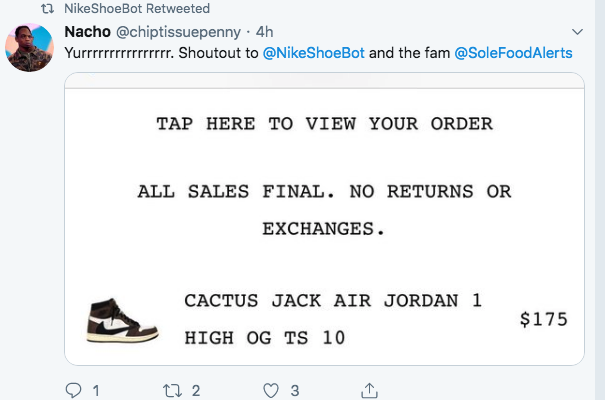Click the display name Nacho
This screenshot has width=605, height=400.
pyautogui.click(x=86, y=32)
